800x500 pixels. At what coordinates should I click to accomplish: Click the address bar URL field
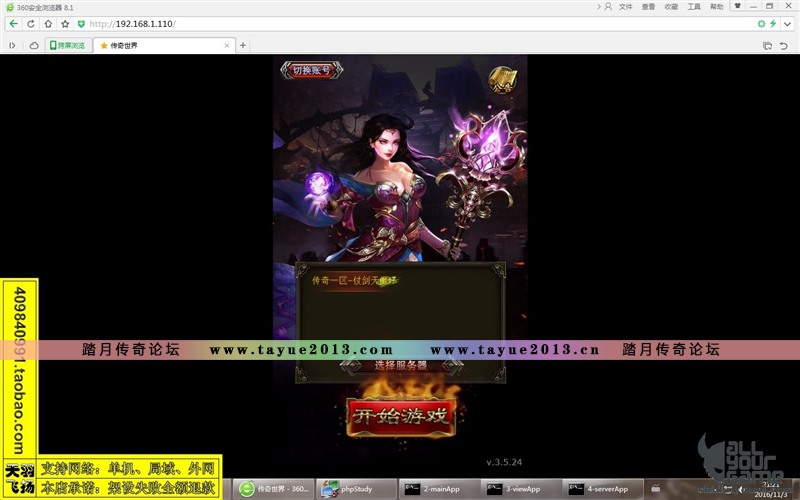(x=400, y=23)
